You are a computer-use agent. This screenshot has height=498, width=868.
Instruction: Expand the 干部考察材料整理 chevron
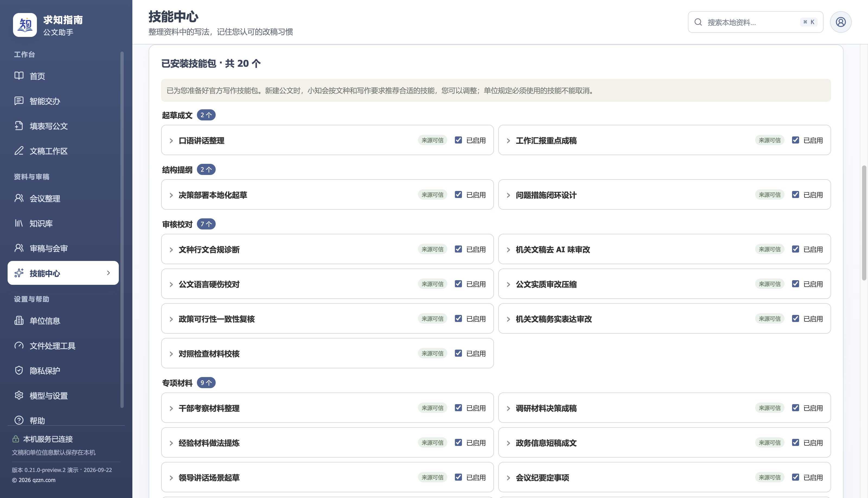coord(171,408)
